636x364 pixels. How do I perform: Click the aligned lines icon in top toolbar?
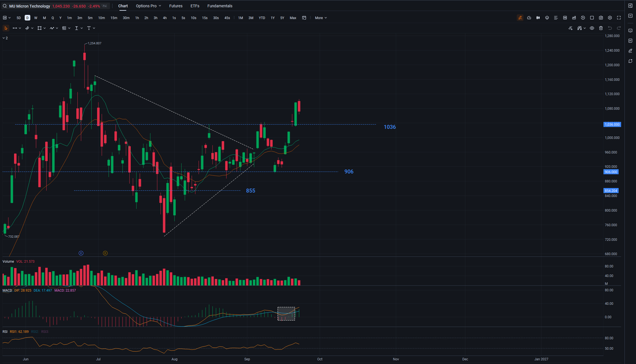click(x=556, y=17)
